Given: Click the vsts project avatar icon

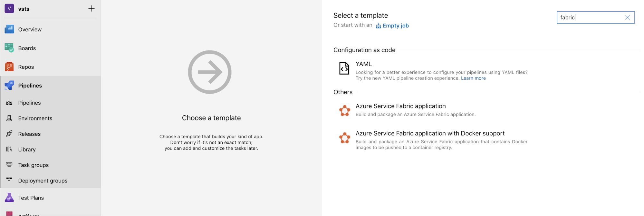Looking at the screenshot, I should (9, 9).
